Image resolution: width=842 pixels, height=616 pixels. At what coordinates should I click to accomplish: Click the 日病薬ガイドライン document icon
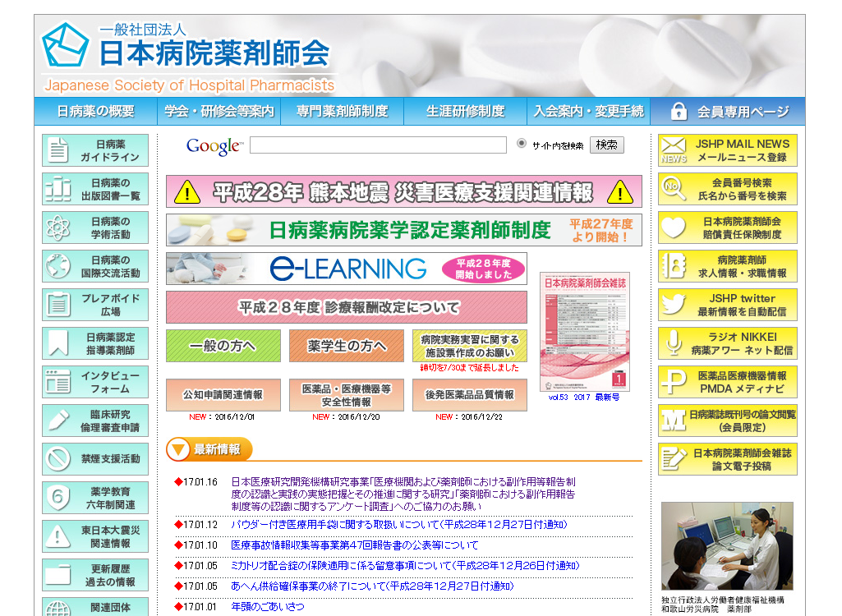(x=58, y=150)
